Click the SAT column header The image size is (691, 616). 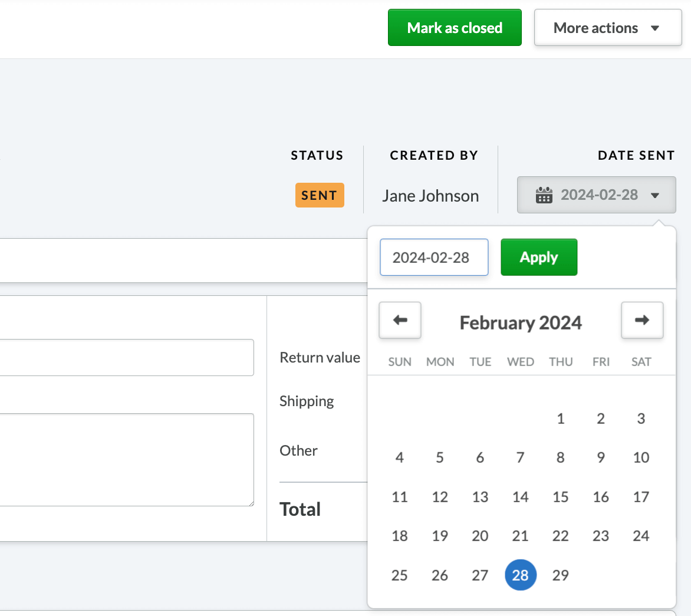(x=641, y=361)
